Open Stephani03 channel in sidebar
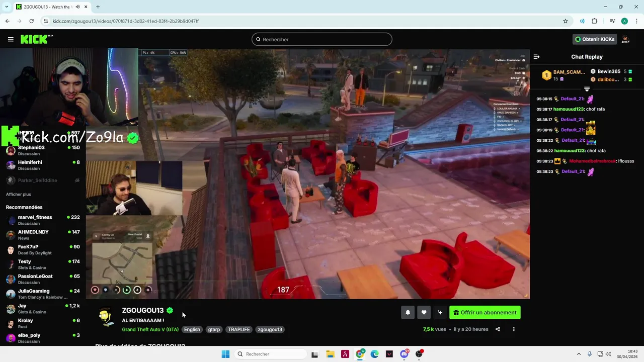 click(x=43, y=151)
